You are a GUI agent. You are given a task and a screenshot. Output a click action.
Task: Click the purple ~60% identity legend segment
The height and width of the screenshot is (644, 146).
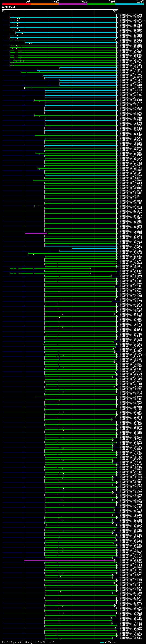(x=73, y=4)
